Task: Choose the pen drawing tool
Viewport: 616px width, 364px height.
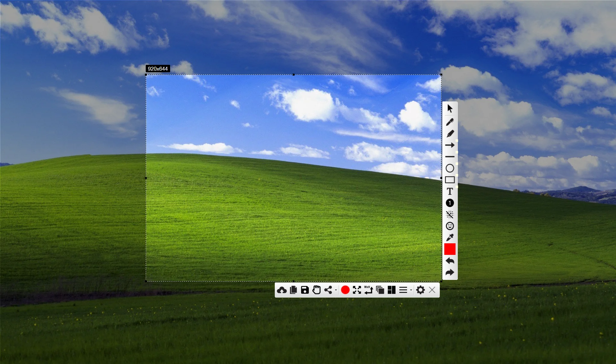Action: coord(450,122)
